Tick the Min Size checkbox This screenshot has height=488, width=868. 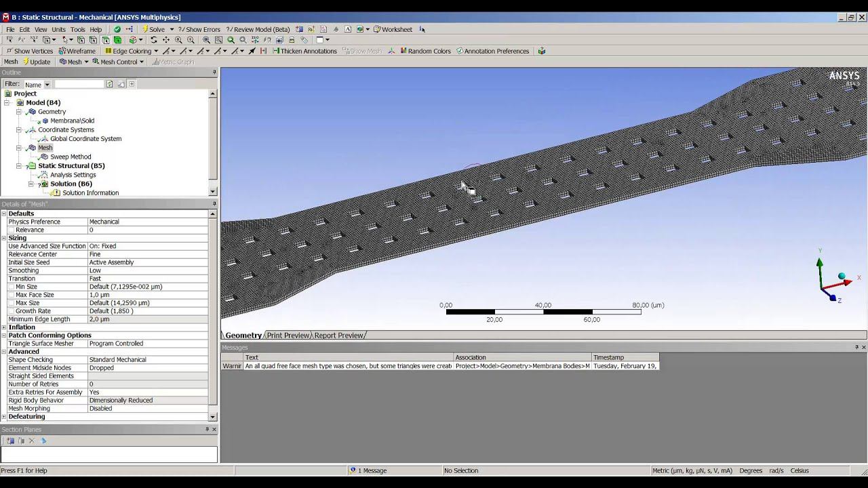[11, 287]
